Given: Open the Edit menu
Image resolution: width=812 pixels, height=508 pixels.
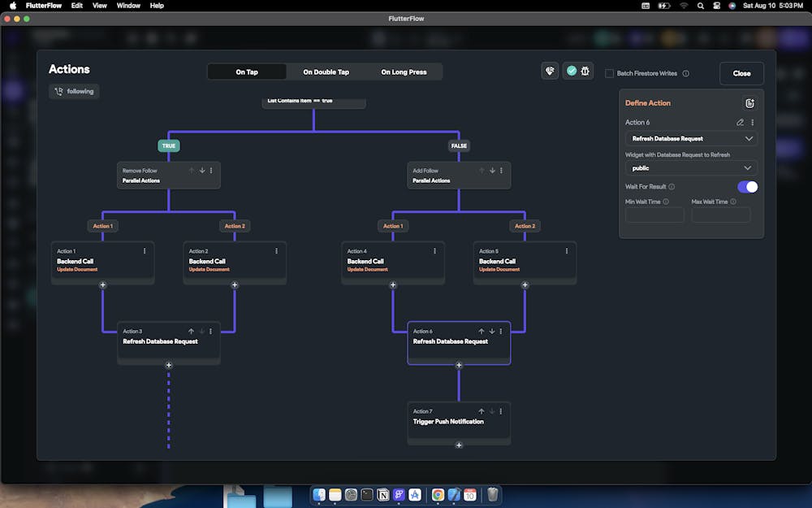Looking at the screenshot, I should (x=77, y=6).
